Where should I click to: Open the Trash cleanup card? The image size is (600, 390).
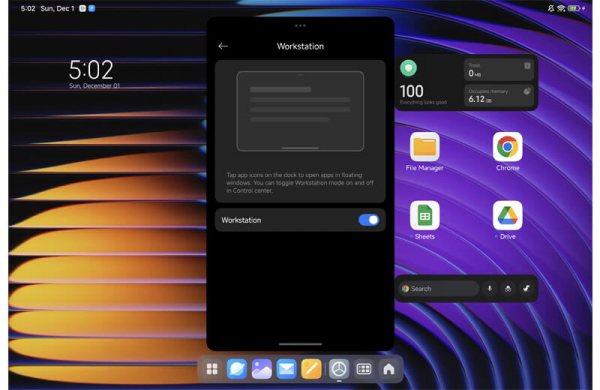[x=499, y=70]
